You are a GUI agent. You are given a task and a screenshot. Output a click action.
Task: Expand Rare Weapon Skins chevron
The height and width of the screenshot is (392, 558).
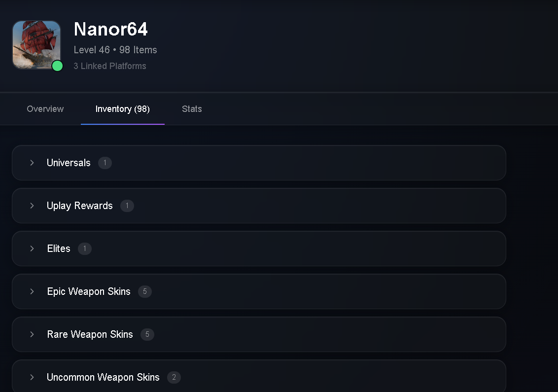[32, 334]
